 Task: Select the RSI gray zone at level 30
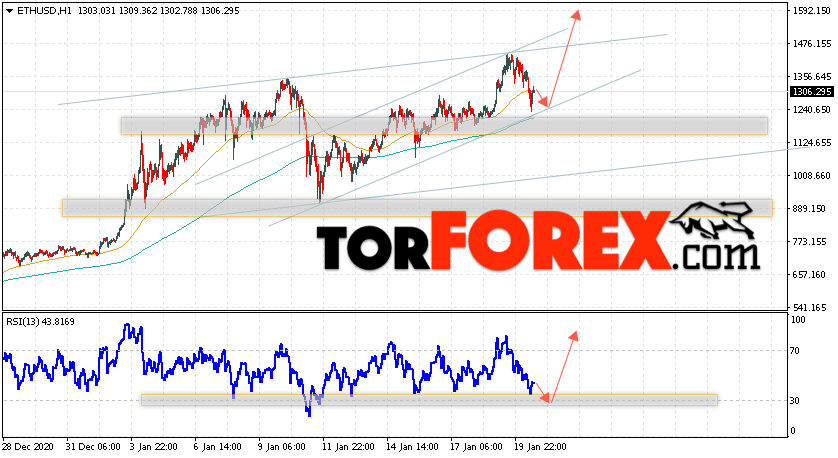coord(429,400)
